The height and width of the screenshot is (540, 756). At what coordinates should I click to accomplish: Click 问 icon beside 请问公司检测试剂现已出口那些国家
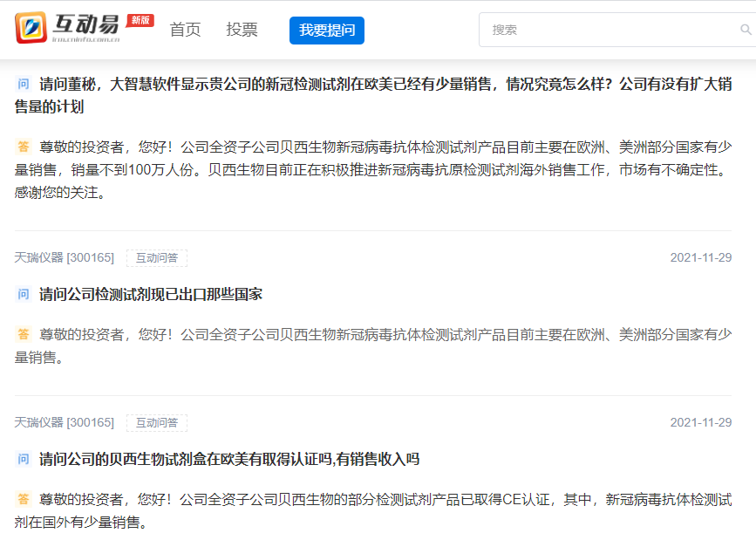click(24, 294)
